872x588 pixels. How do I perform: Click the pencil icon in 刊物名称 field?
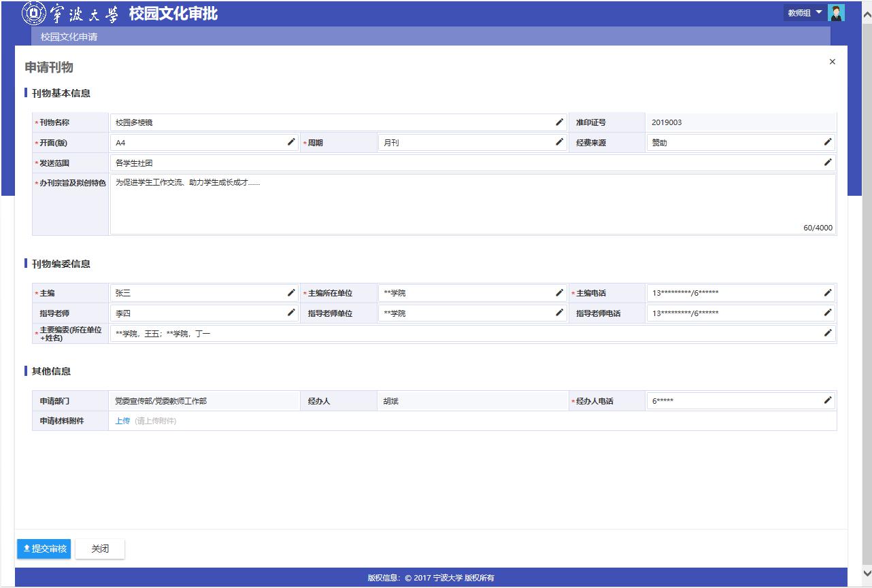559,122
